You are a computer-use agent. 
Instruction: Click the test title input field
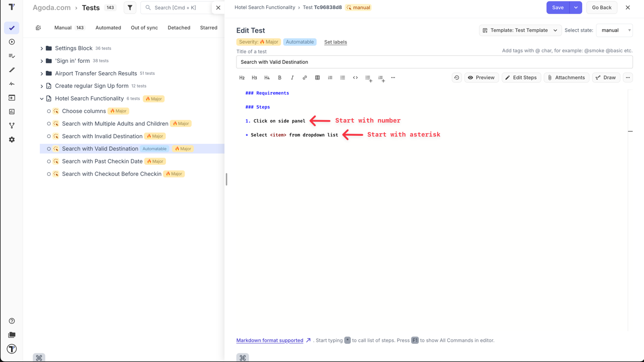(434, 62)
